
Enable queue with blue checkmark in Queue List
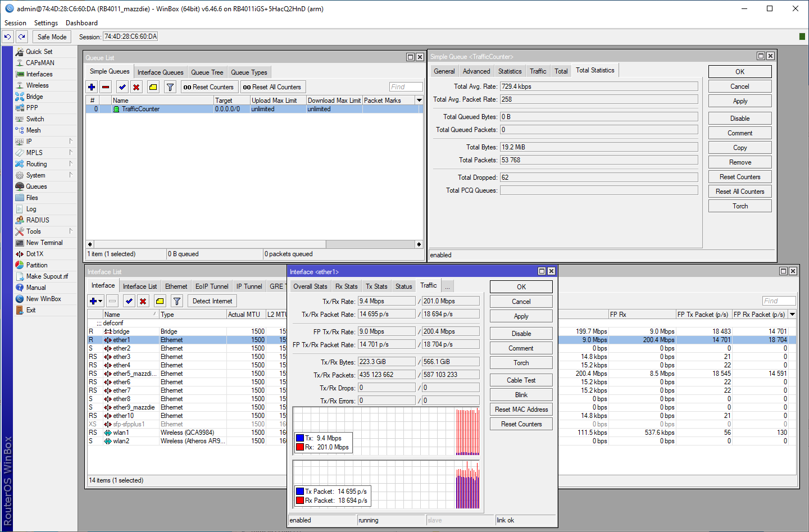pos(122,87)
